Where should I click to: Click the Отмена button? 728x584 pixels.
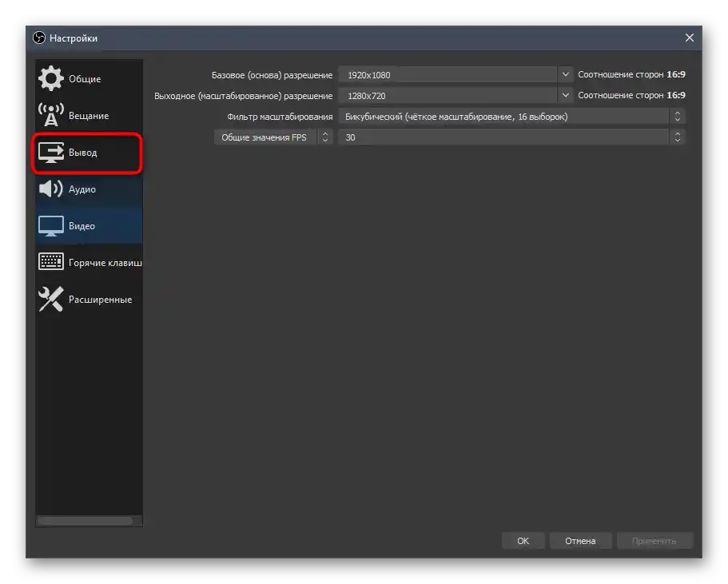click(580, 541)
